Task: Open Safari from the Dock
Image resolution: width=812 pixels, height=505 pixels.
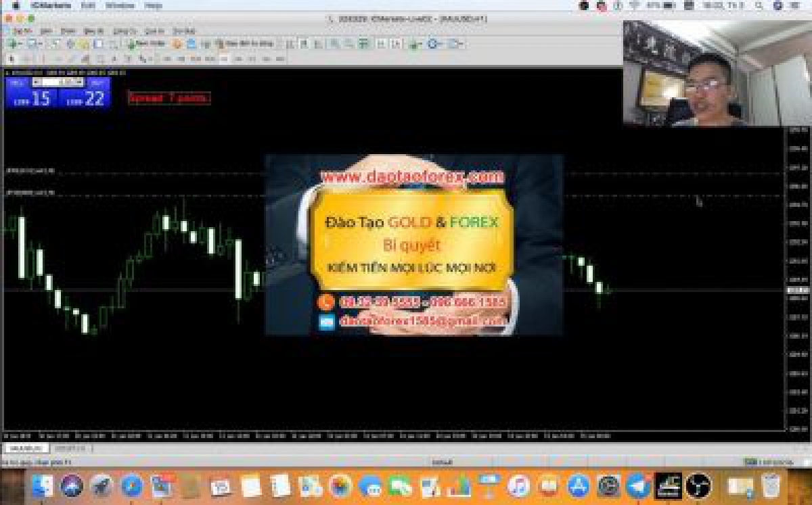Action: pyautogui.click(x=131, y=485)
